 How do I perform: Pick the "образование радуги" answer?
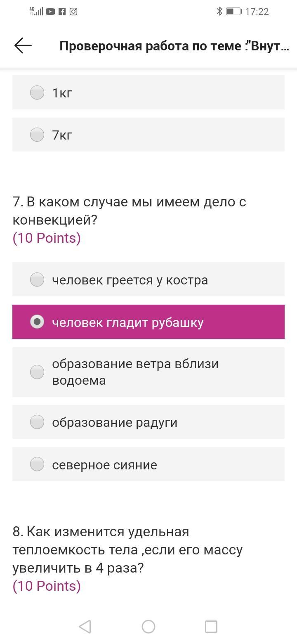pos(37,422)
